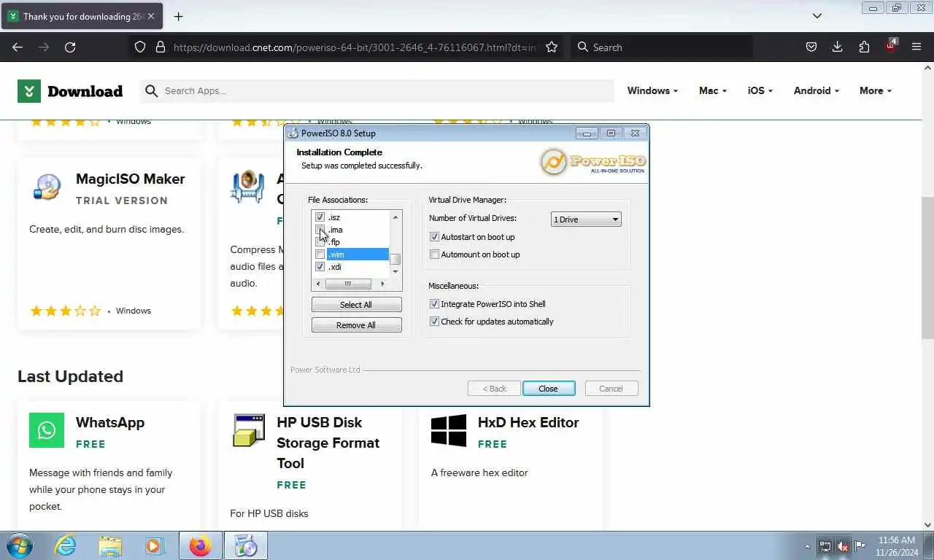Screen dimensions: 934x560
Task: Open the More category menu
Action: (876, 91)
